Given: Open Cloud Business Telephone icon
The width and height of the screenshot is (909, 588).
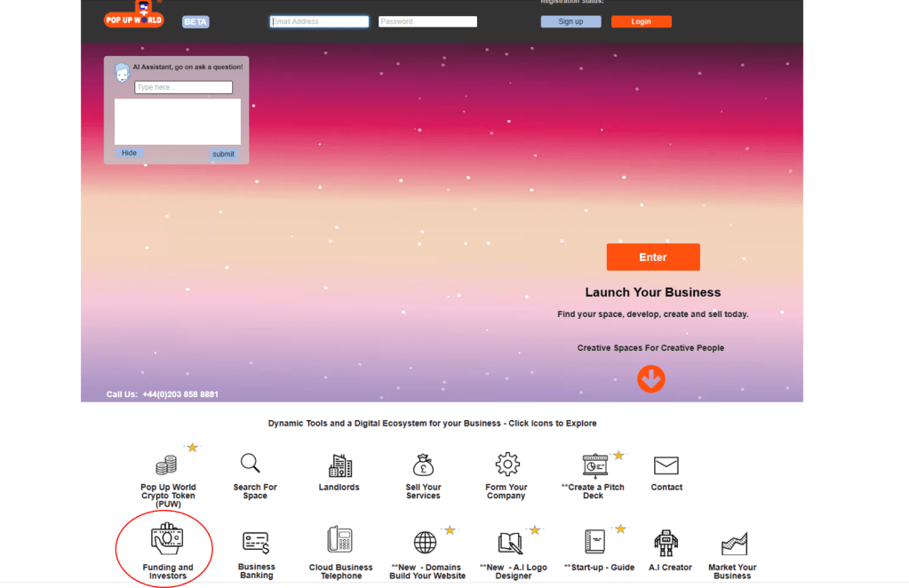Looking at the screenshot, I should [339, 540].
